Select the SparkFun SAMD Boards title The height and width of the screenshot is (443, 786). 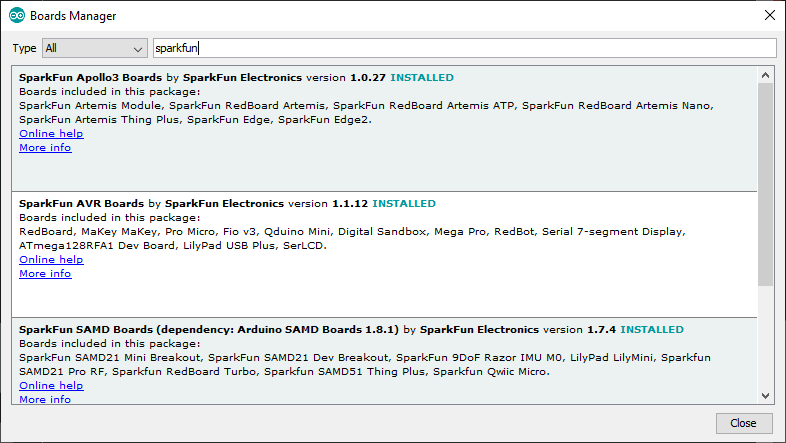[x=209, y=330]
